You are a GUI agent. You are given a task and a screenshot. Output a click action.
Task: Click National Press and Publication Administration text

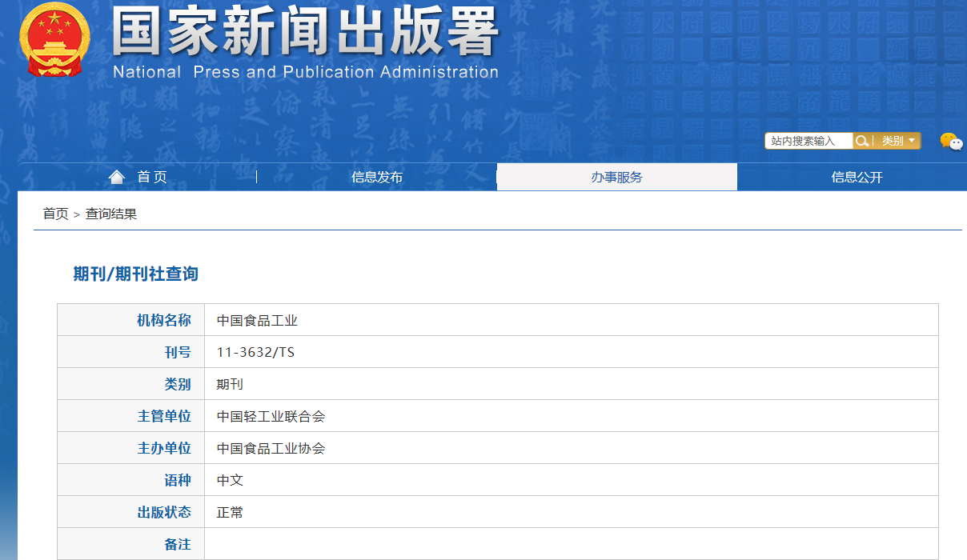[306, 72]
